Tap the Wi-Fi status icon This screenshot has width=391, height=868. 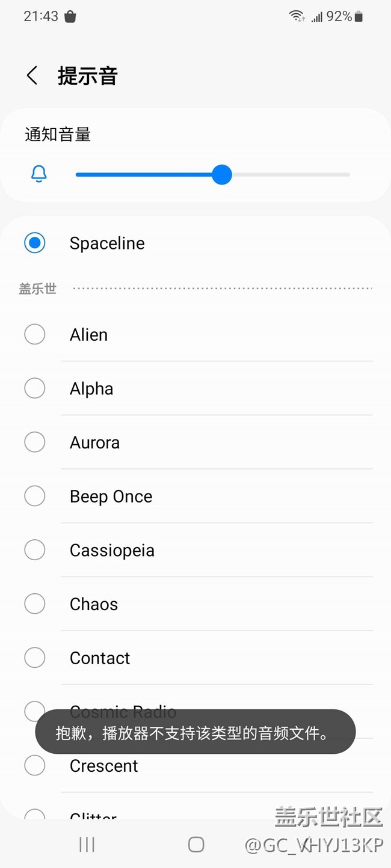(x=297, y=16)
